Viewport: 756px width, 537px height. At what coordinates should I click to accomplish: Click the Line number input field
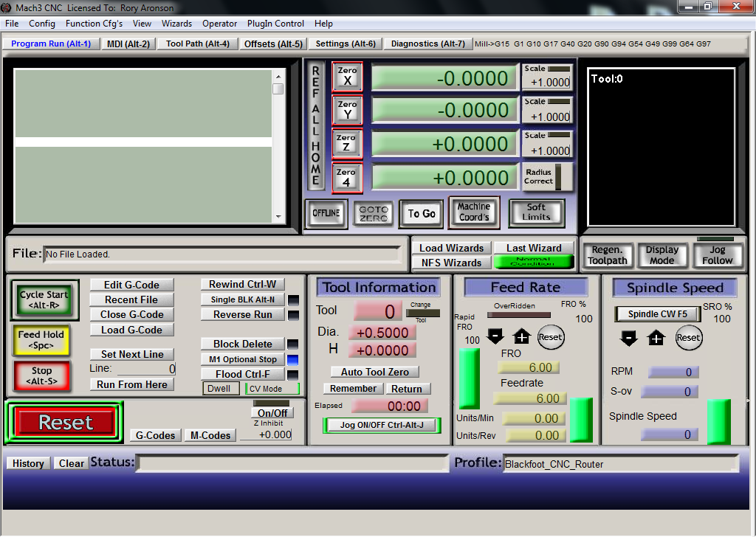(146, 369)
